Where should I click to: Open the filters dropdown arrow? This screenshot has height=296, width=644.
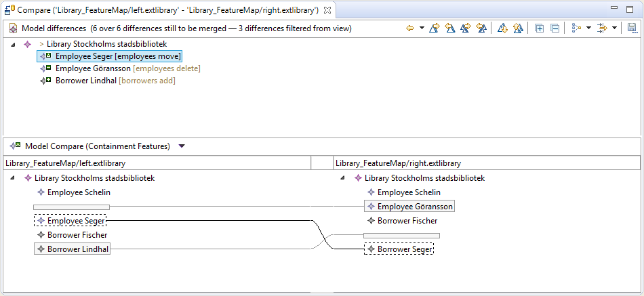tap(614, 28)
